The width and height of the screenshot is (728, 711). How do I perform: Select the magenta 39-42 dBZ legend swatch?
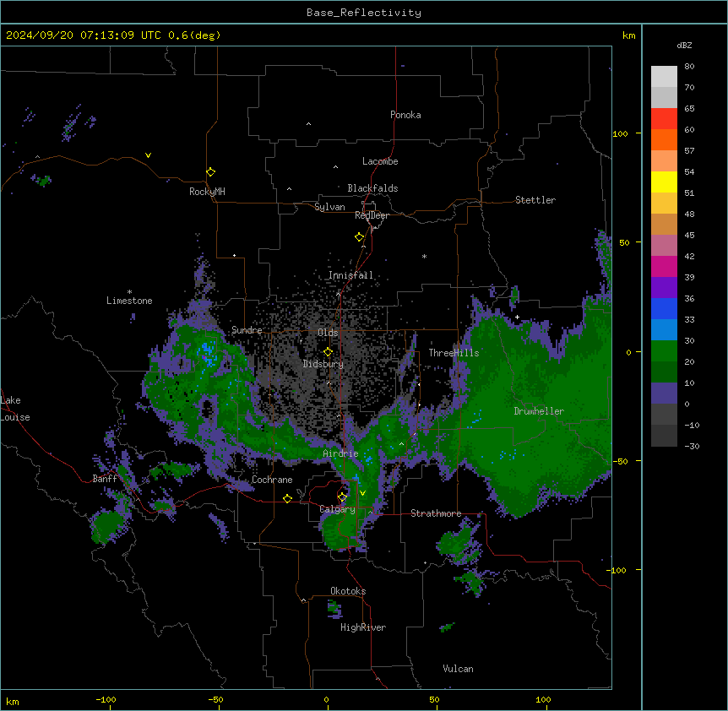coord(664,266)
